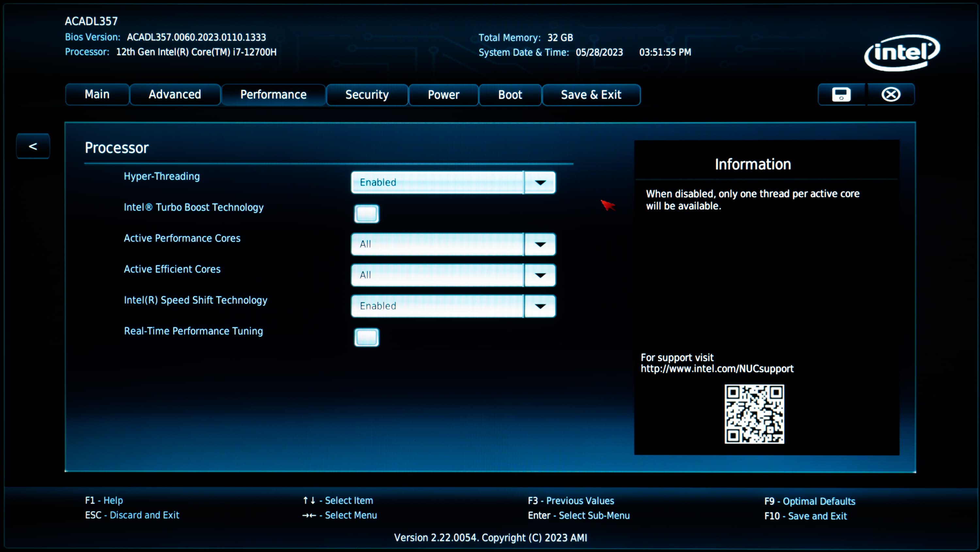Screen dimensions: 980x552
Task: Toggle Intel Turbo Boost Technology checkbox
Action: [x=367, y=214]
